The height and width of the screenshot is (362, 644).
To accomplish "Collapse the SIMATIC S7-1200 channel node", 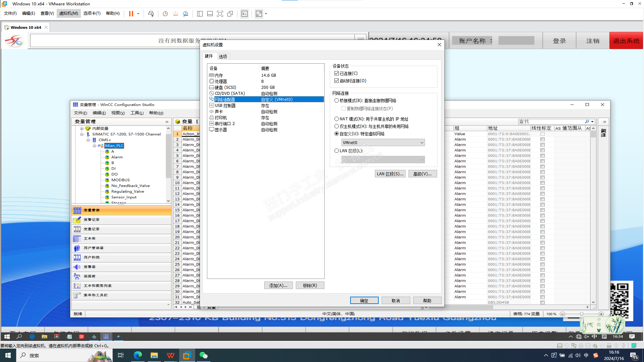I will (x=82, y=134).
